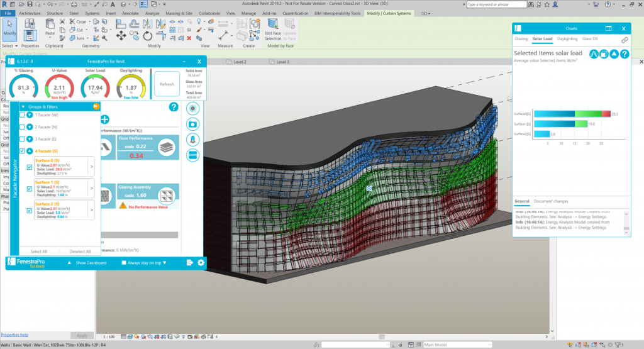
Task: Click the orange pin icon in Groups & Filters header
Action: click(96, 106)
